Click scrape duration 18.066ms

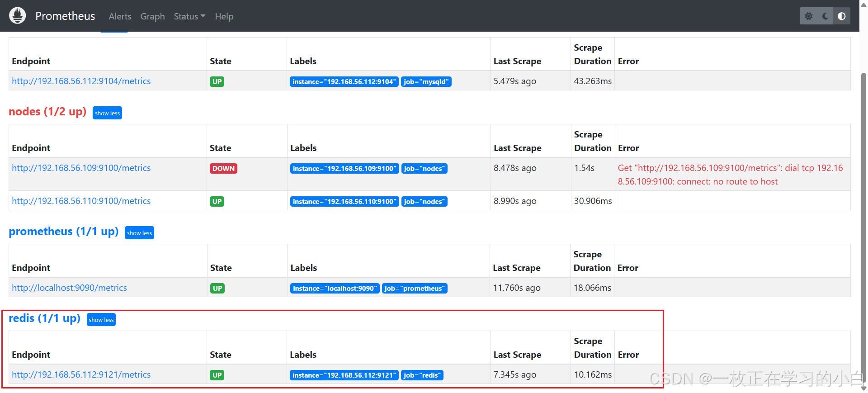tap(592, 288)
